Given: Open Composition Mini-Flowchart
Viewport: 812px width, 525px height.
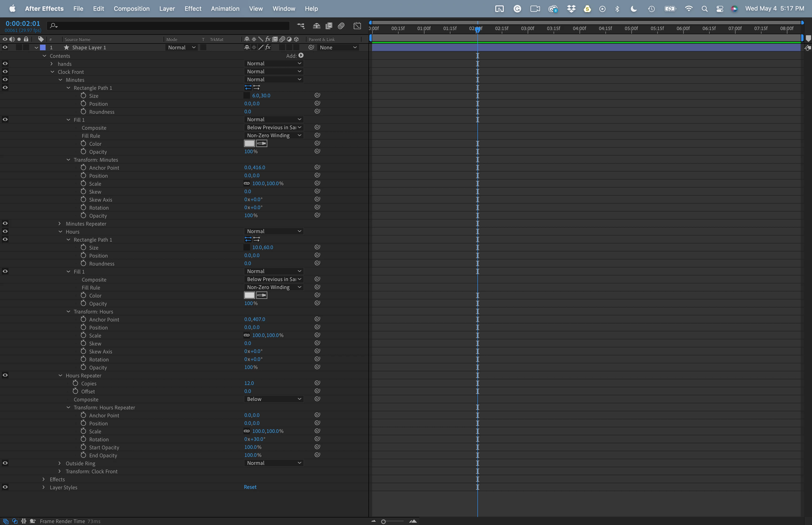Looking at the screenshot, I should (301, 26).
